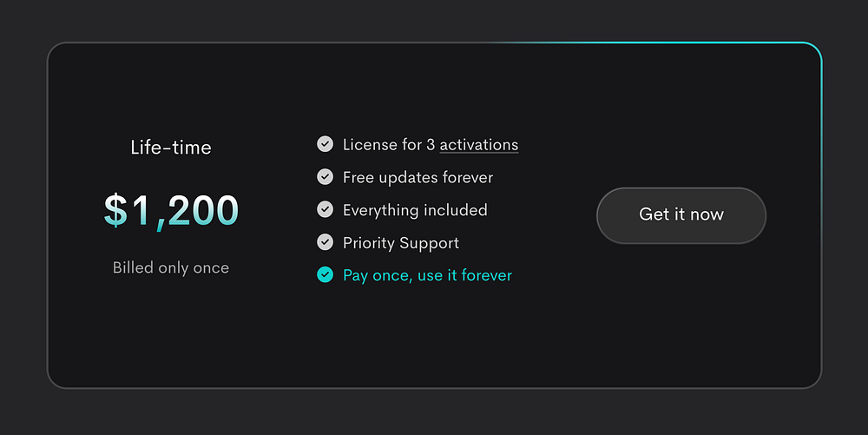Click the check icon next to Free updates forever

[325, 177]
